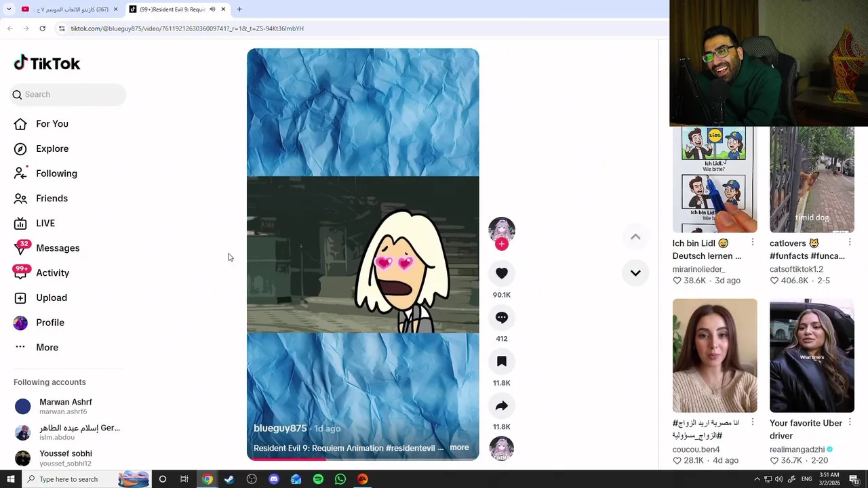Expand video caption with more
Image resolution: width=868 pixels, height=488 pixels.
(459, 447)
